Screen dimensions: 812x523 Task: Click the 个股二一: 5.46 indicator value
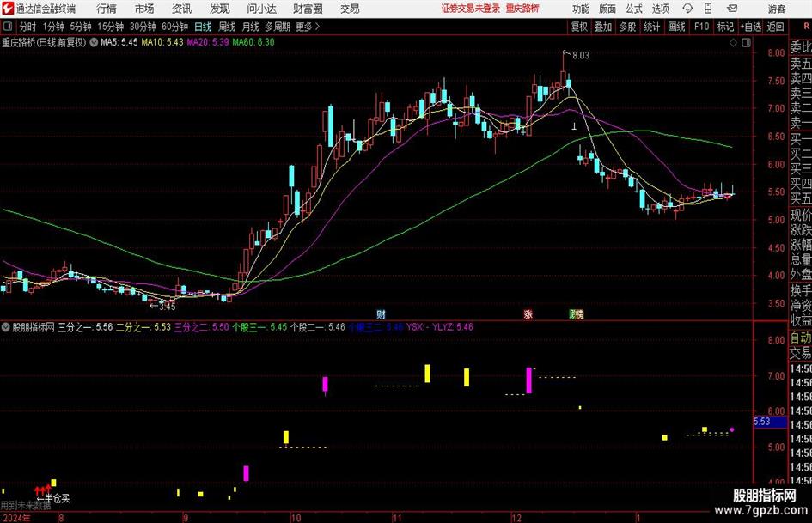tap(317, 327)
